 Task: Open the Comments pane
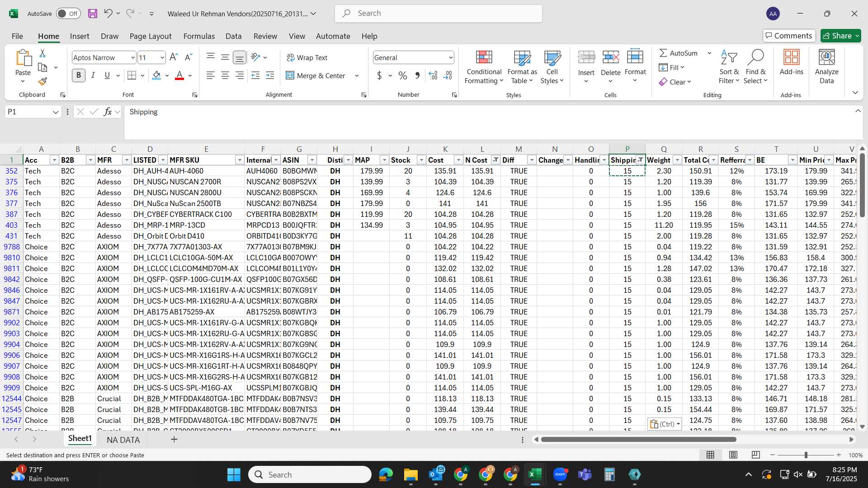coord(789,36)
